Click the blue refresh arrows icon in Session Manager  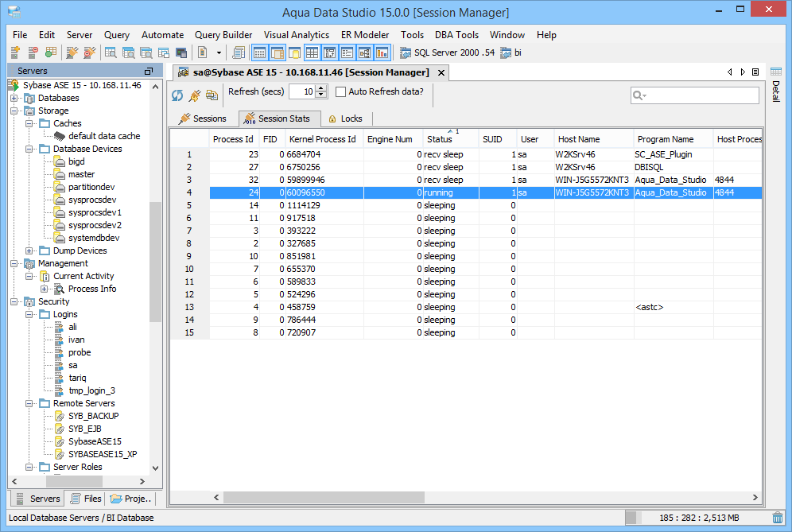click(x=177, y=95)
